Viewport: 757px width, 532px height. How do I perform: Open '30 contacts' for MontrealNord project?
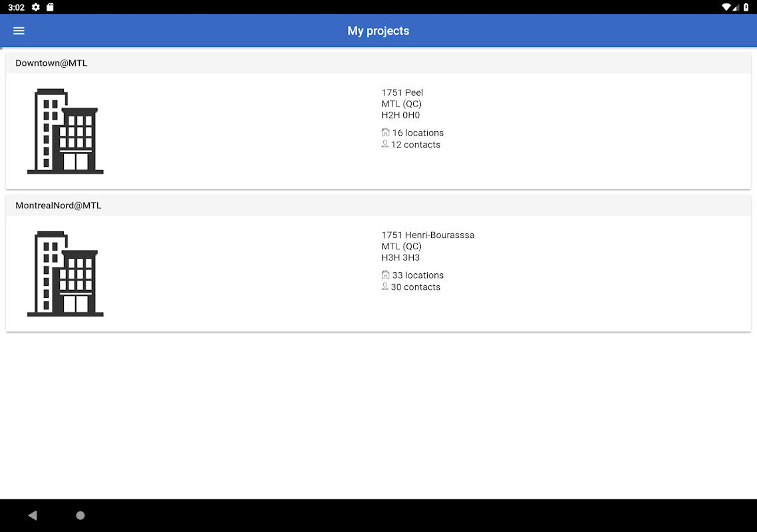(x=416, y=287)
